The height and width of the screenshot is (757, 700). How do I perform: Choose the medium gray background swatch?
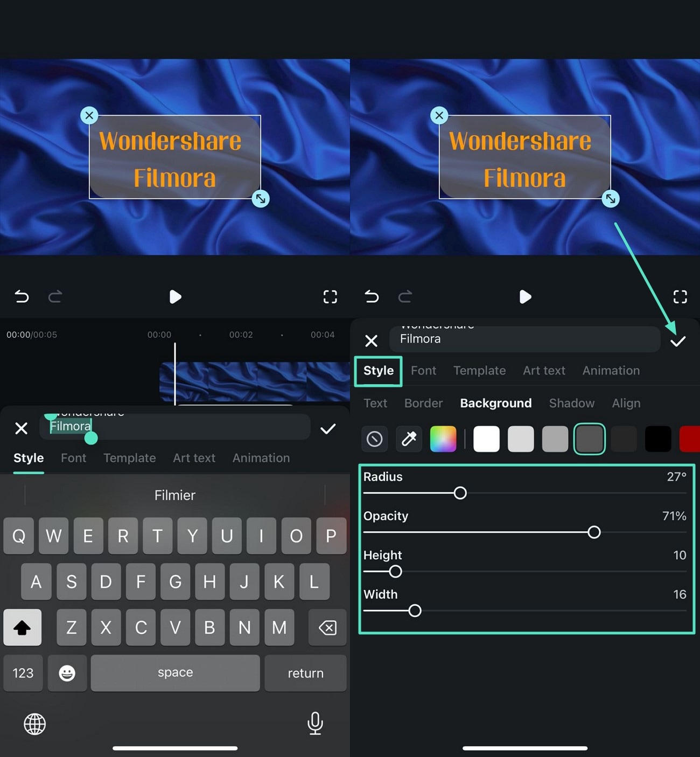[x=555, y=439]
